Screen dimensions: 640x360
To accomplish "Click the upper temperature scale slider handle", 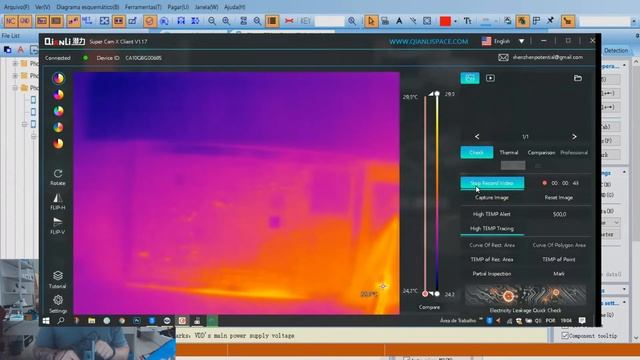I will [437, 93].
